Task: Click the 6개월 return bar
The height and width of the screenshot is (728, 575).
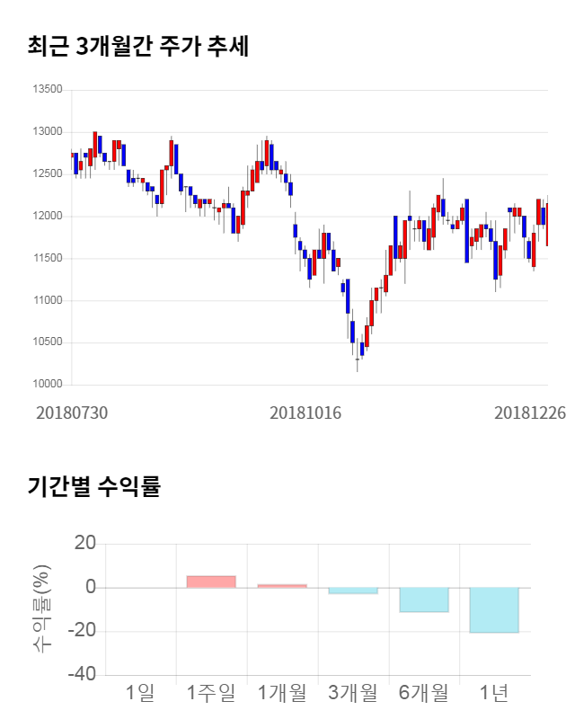Action: coord(423,599)
